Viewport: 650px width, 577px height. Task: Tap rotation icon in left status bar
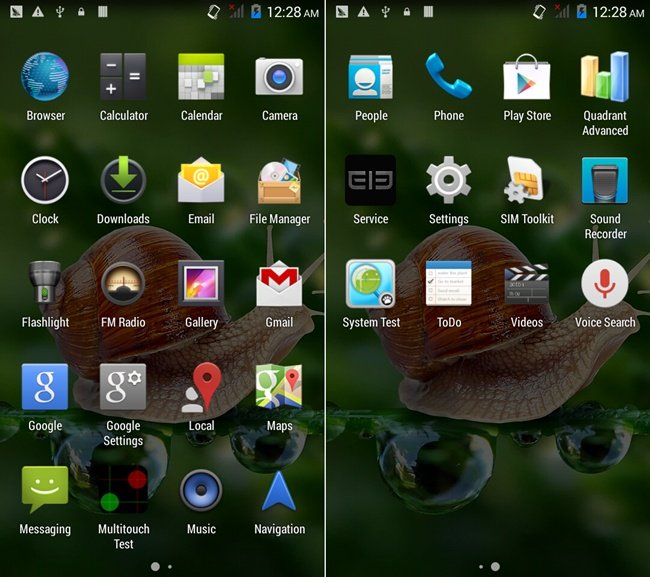click(x=213, y=12)
